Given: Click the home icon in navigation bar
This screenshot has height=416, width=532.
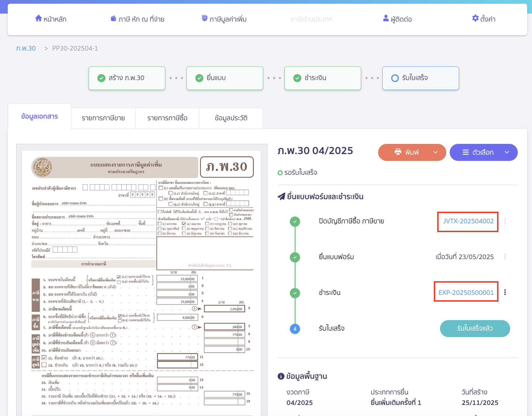Looking at the screenshot, I should click(x=38, y=18).
